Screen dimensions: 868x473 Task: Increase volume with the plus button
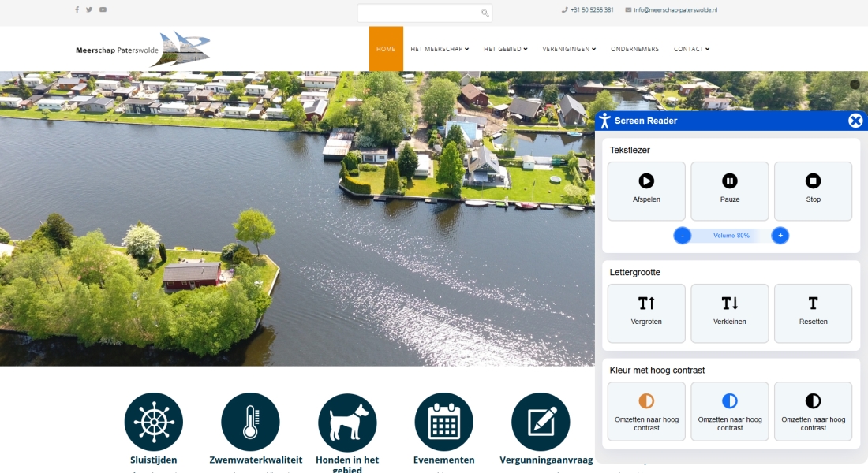(x=780, y=235)
